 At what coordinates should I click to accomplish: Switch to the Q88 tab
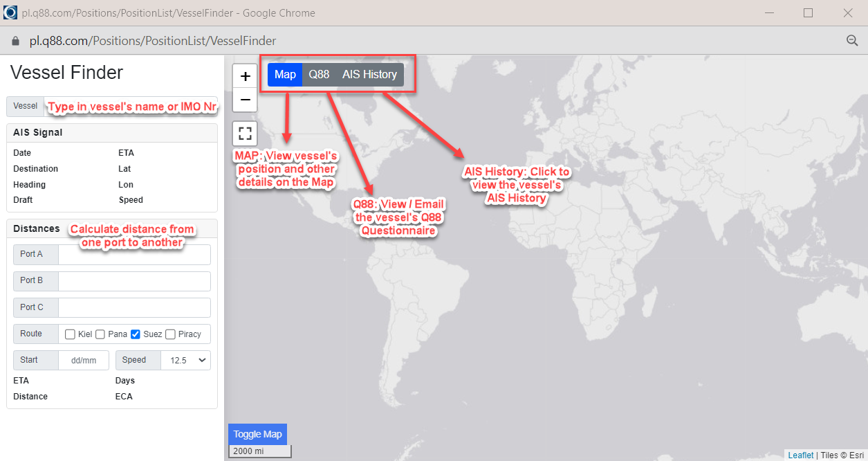tap(319, 75)
